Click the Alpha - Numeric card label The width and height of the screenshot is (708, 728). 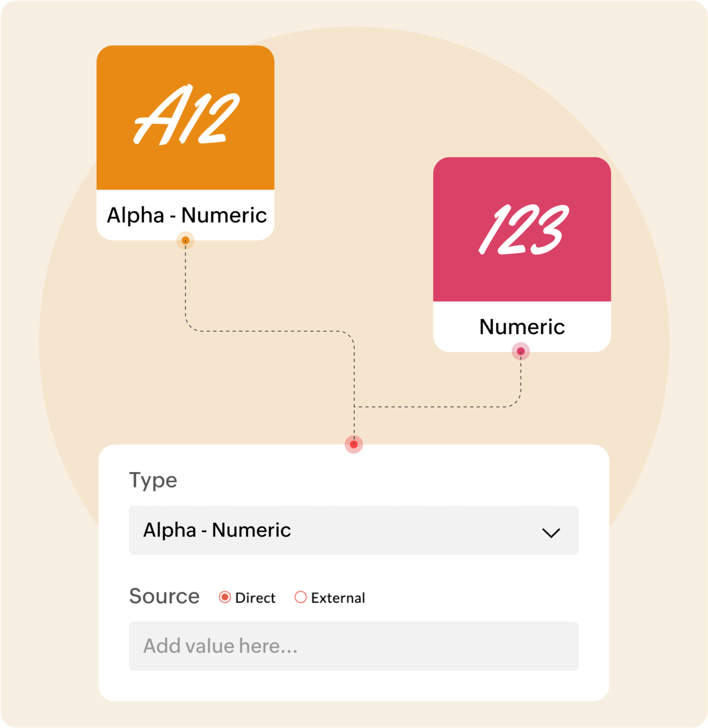(x=187, y=215)
